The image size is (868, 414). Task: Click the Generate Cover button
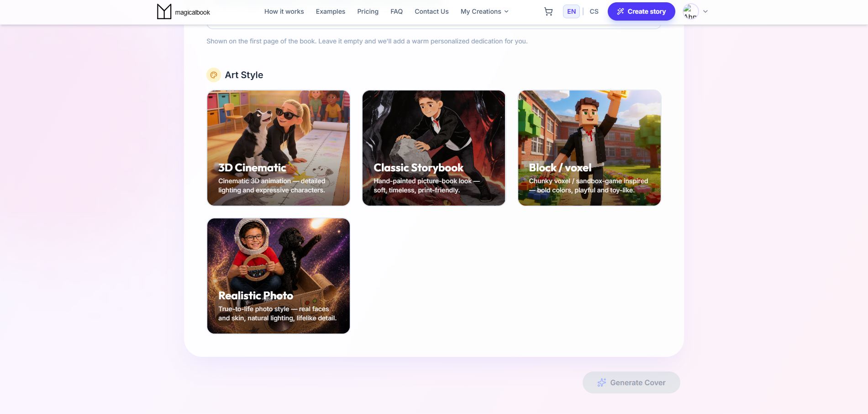pyautogui.click(x=631, y=382)
